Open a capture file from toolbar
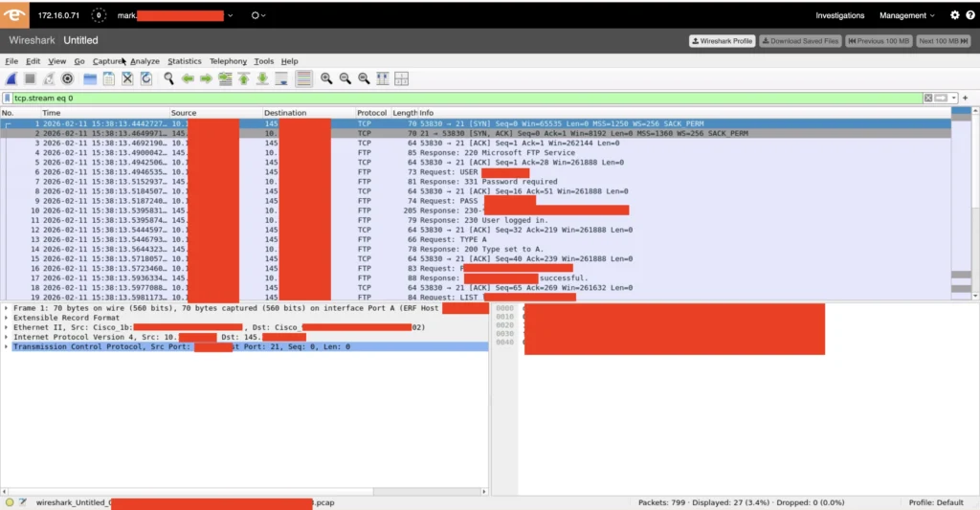 pos(90,78)
